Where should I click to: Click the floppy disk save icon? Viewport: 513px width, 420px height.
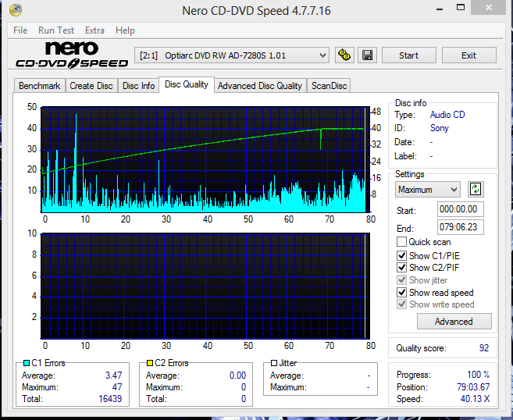click(367, 55)
